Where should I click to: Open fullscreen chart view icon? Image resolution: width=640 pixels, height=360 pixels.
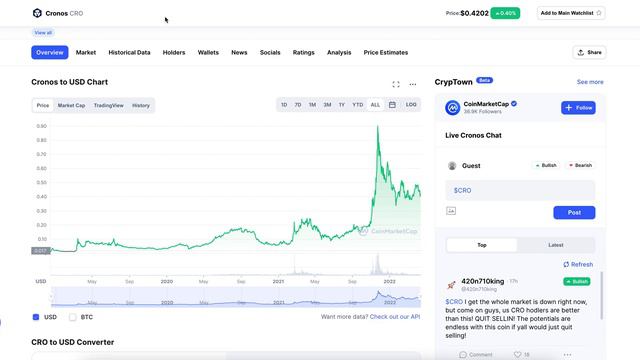396,84
